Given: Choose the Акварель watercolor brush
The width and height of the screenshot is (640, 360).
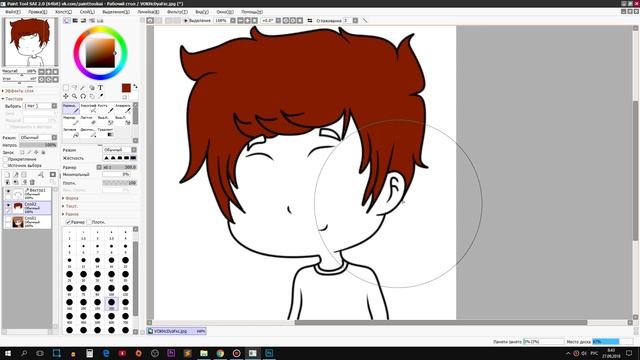Looking at the screenshot, I should [123, 108].
